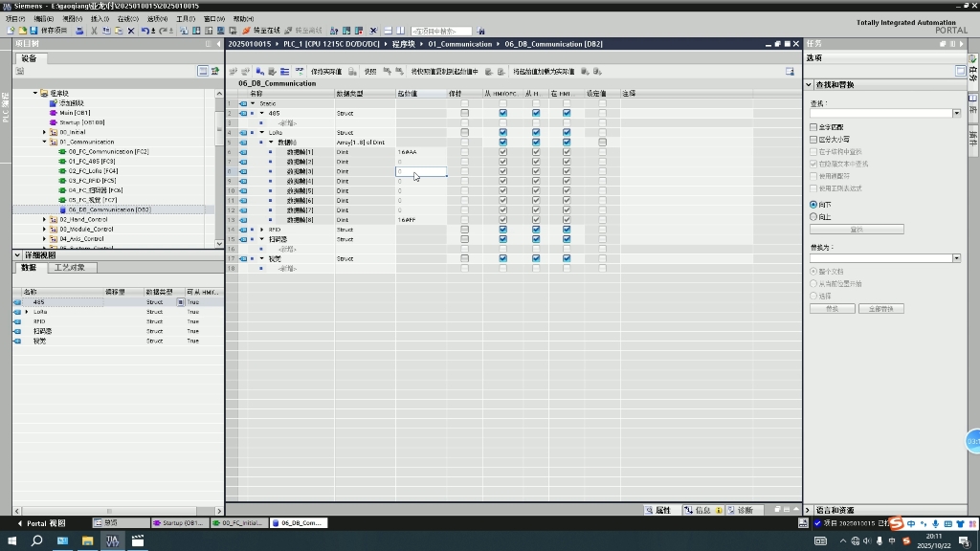Select 03_FC_RFID [FC5] in project tree
Viewport: 980px width, 551px height.
point(93,181)
